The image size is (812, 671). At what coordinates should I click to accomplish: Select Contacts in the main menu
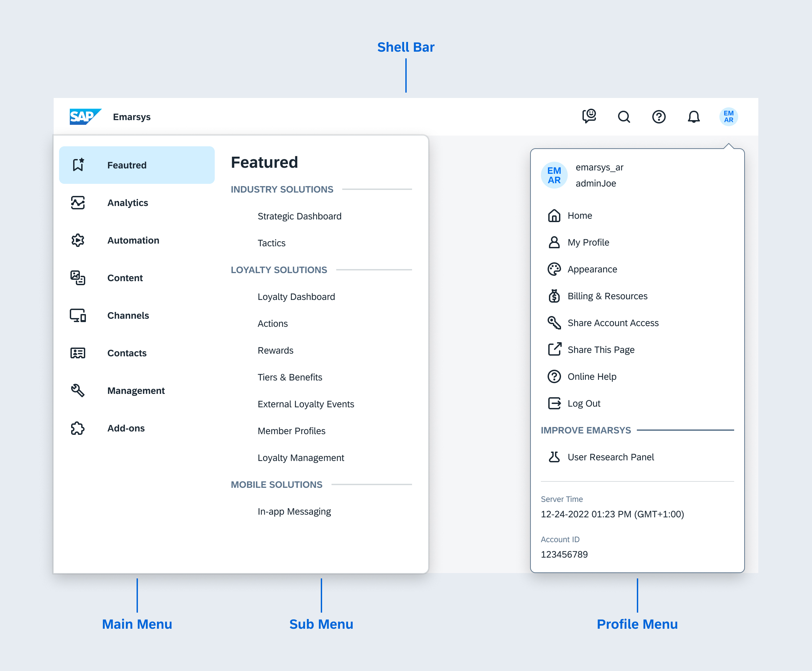127,353
